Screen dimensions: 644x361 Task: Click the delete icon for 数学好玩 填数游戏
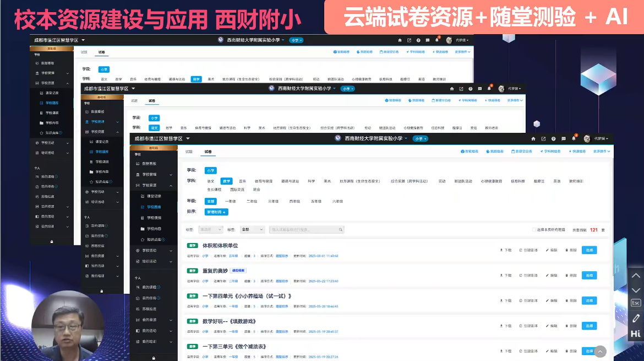click(x=570, y=326)
